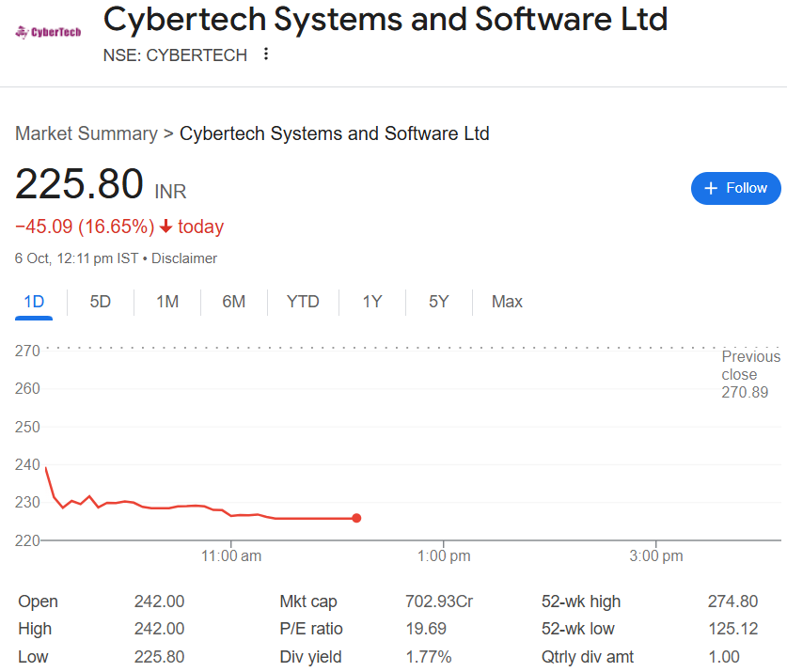Click the P/E ratio label
Image resolution: width=787 pixels, height=672 pixels.
[311, 629]
